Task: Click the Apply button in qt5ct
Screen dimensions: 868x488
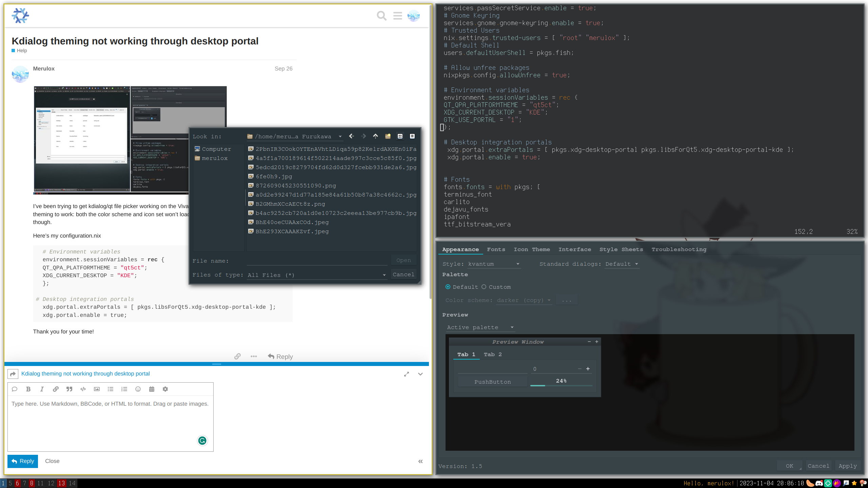Action: tap(847, 466)
